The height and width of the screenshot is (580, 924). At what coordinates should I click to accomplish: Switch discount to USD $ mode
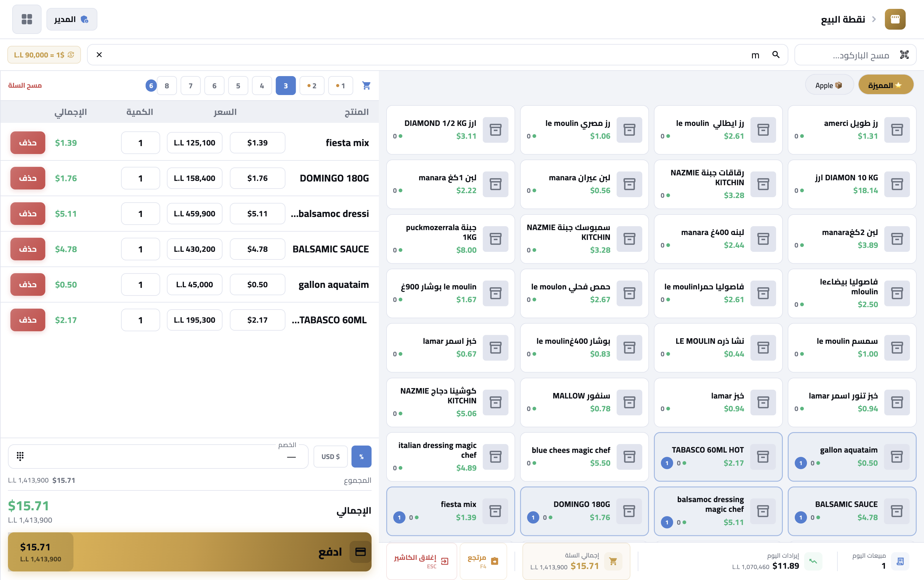pyautogui.click(x=330, y=457)
